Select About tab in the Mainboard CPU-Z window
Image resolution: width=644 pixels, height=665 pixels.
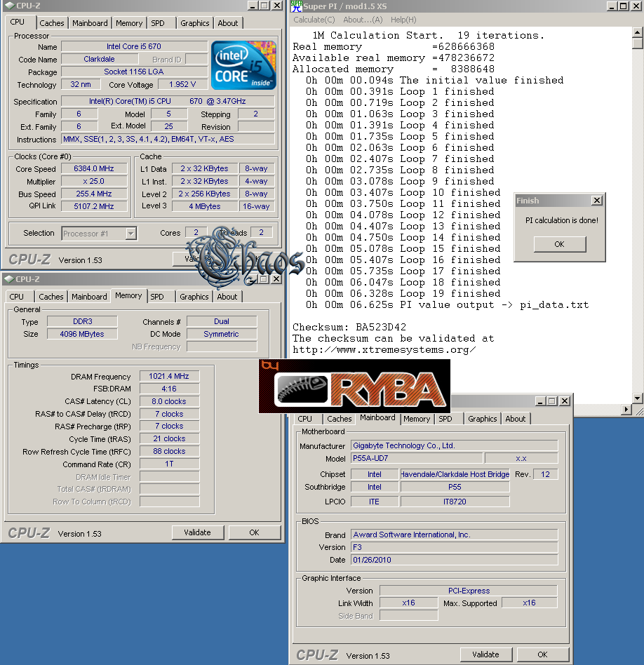pyautogui.click(x=516, y=419)
